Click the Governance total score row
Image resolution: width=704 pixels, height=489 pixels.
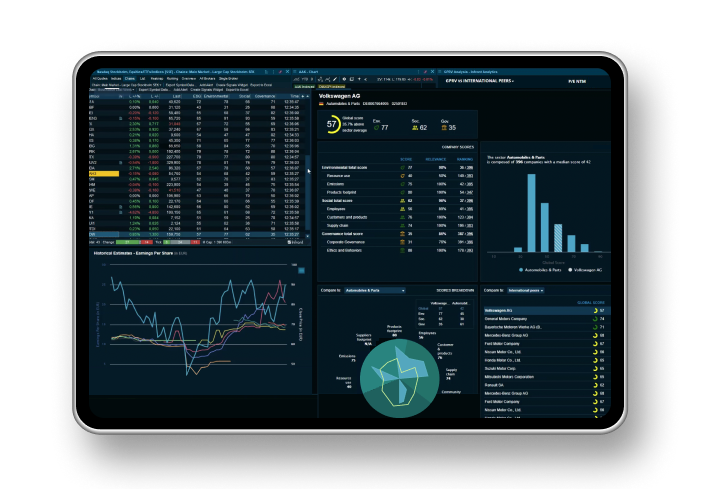[397, 234]
